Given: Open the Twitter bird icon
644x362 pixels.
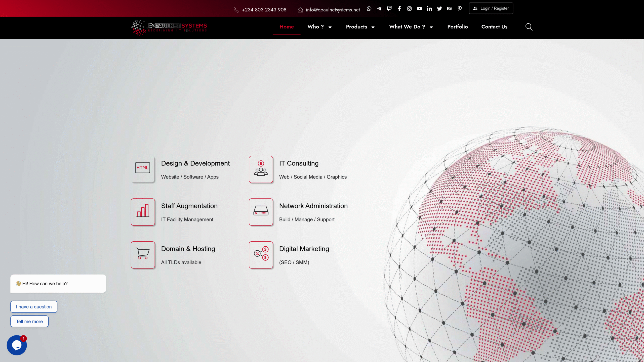Looking at the screenshot, I should (439, 9).
